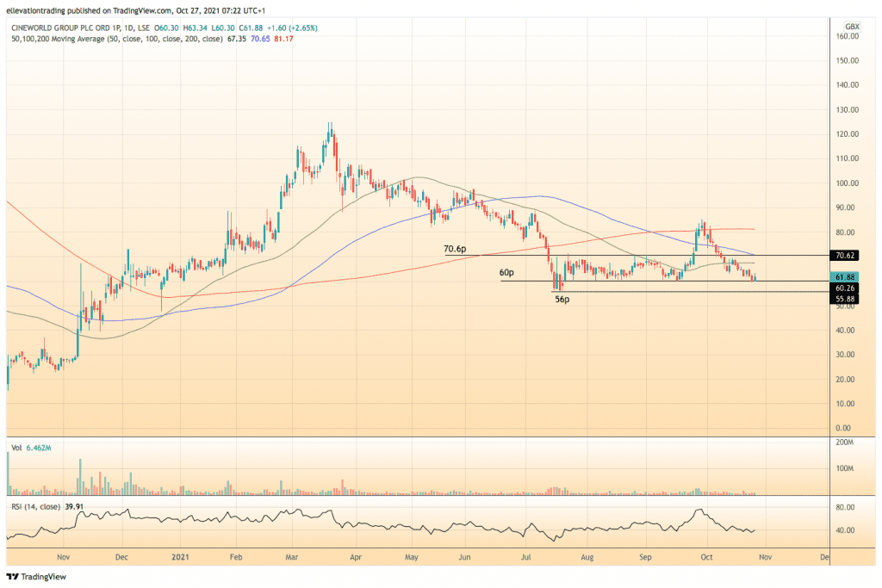
Task: Click the 50,100,200 Moving Average indicator label
Action: [116, 39]
